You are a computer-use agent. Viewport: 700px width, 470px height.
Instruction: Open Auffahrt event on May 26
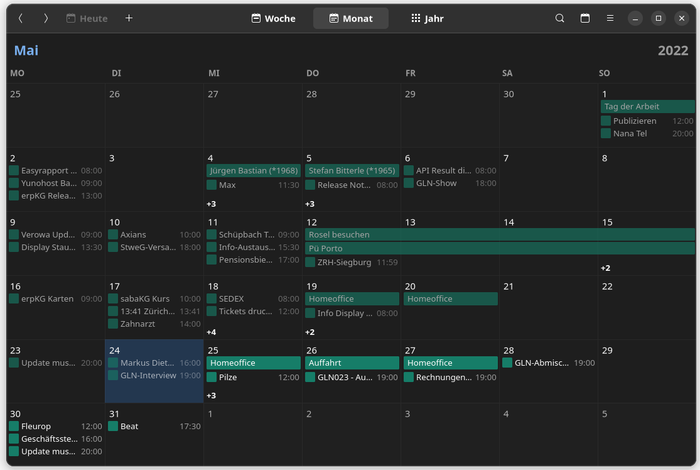(x=352, y=363)
